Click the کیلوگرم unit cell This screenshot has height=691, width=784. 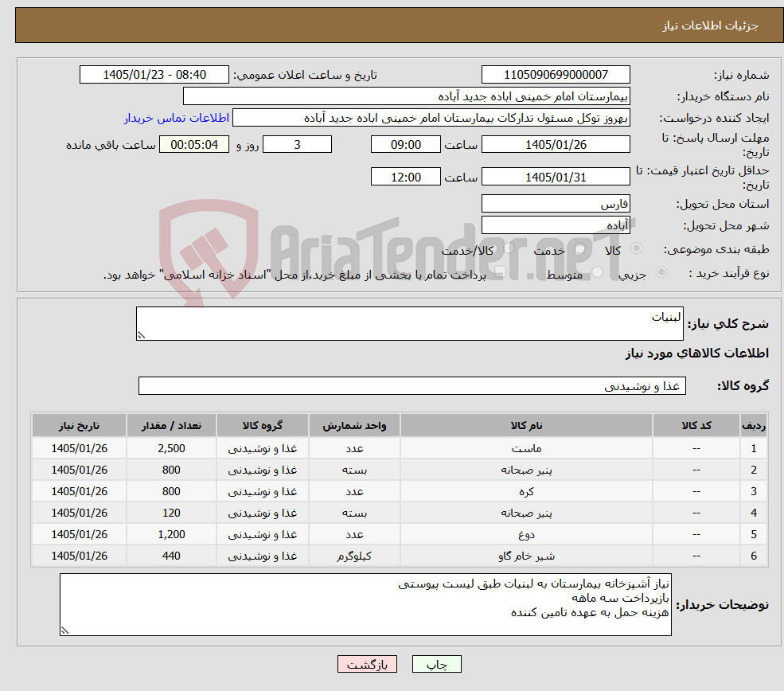354,556
